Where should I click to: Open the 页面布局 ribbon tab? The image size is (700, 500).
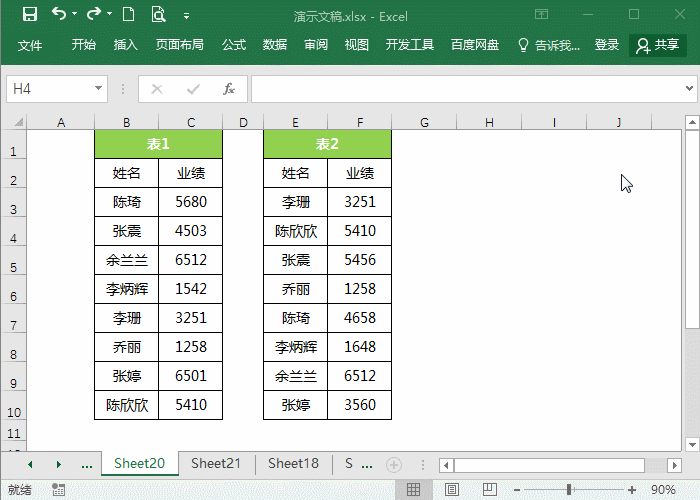pos(179,45)
